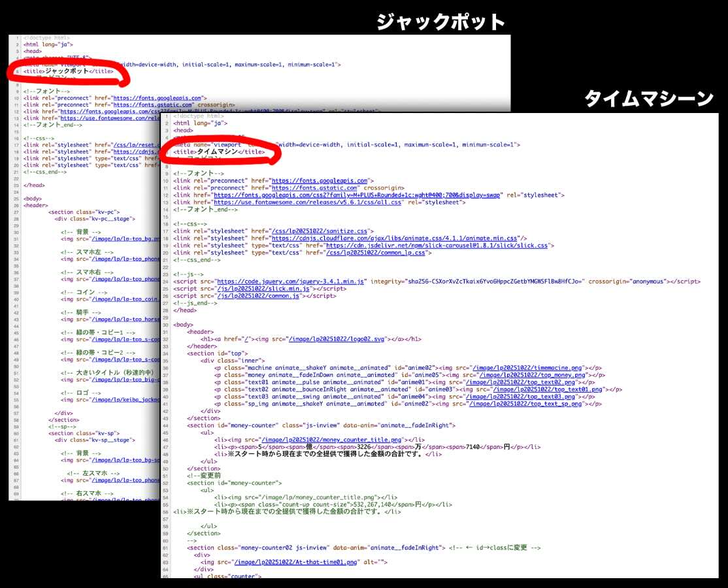This screenshot has width=728, height=588.
Task: Click the jquery-3.4.1.min.js script link
Action: click(x=291, y=282)
